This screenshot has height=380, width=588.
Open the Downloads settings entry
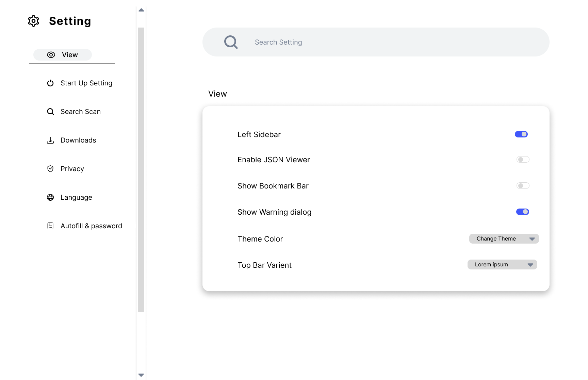click(x=78, y=140)
